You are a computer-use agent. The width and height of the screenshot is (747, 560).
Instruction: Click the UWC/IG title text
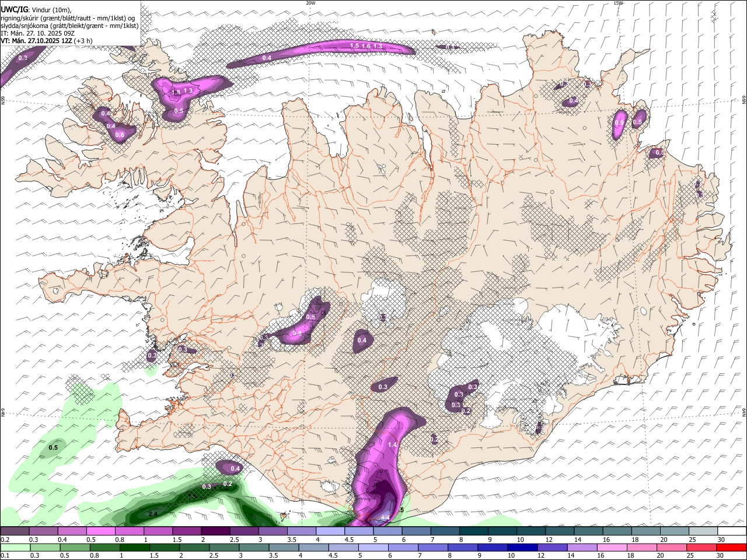(x=14, y=9)
